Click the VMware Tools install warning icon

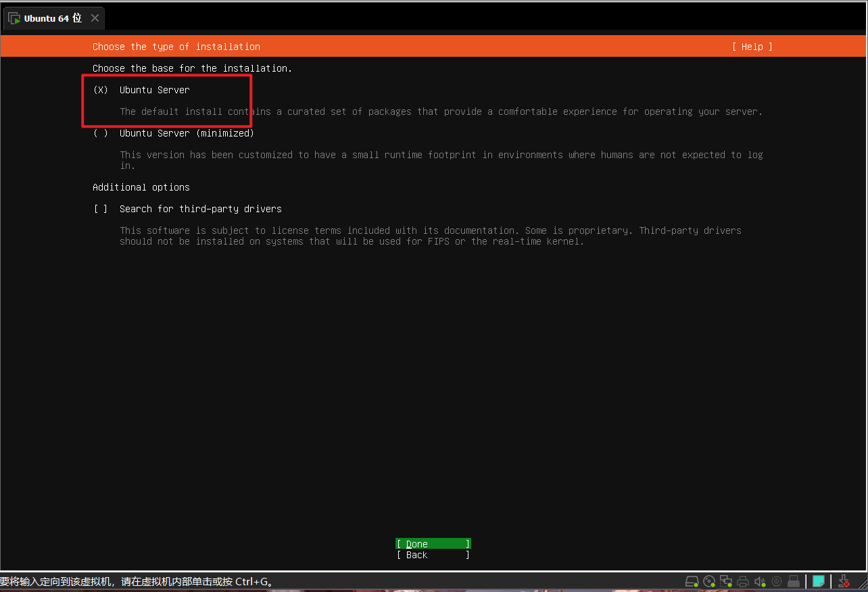coord(844,581)
